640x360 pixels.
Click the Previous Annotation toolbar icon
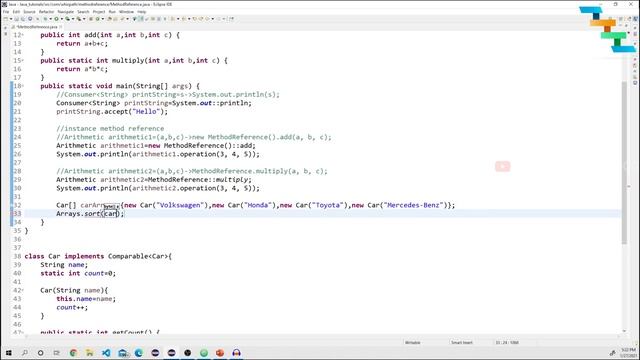point(183,19)
